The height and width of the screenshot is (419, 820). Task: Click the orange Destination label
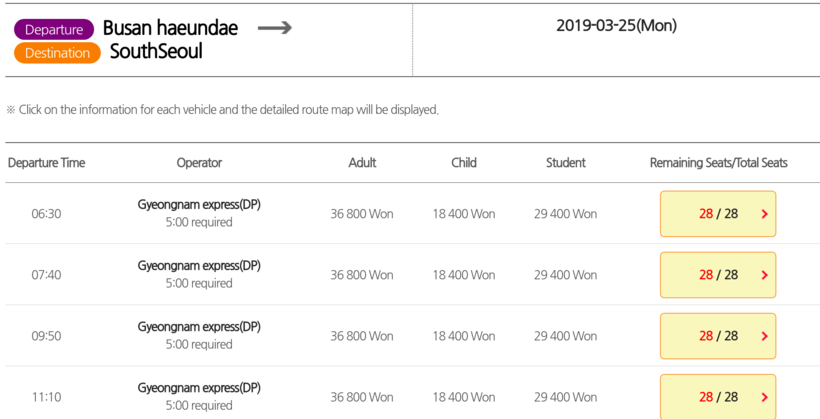click(57, 53)
